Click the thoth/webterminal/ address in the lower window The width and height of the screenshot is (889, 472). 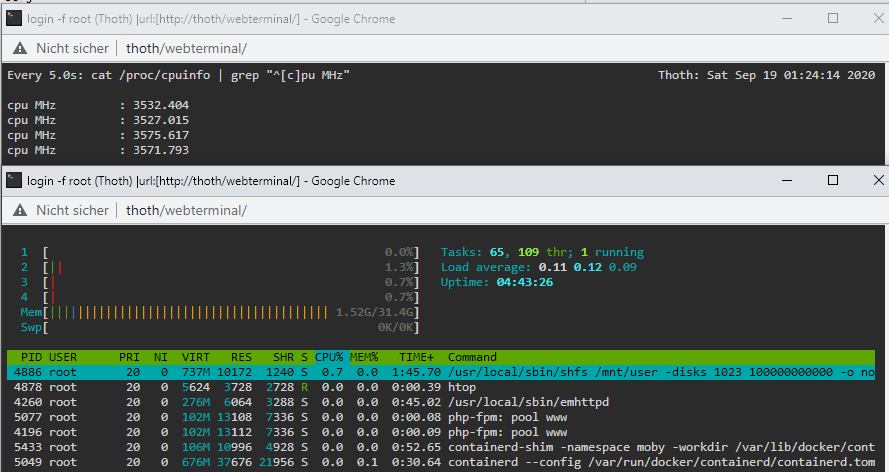(x=187, y=210)
